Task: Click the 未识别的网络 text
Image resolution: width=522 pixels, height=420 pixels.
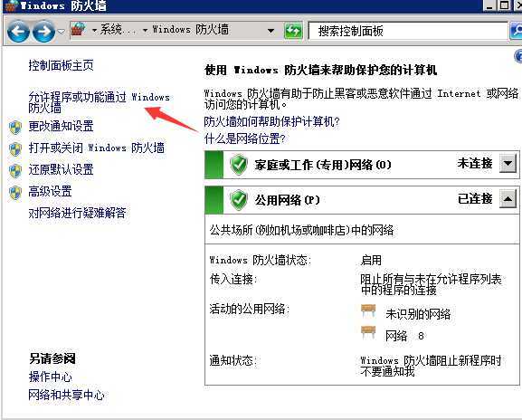Action: tap(418, 314)
